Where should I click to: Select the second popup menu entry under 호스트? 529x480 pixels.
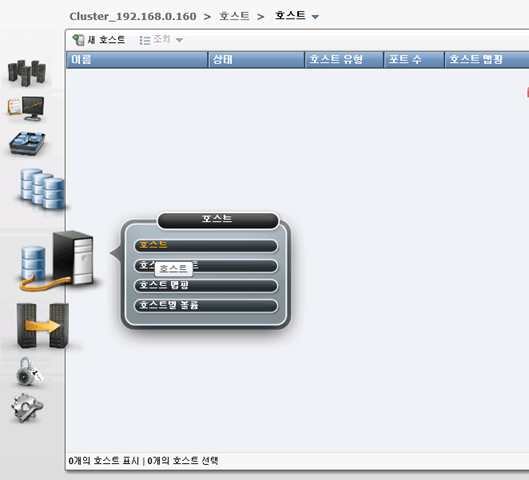pos(206,265)
